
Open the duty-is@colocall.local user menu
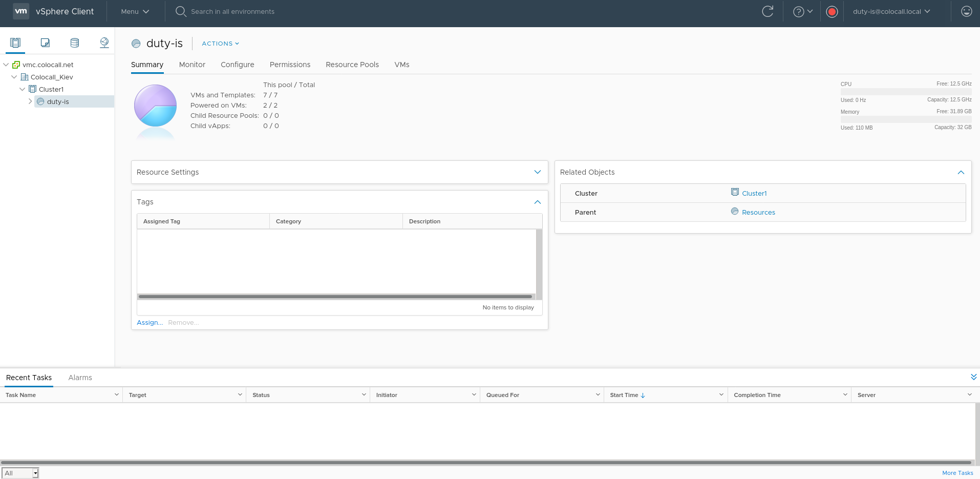[x=891, y=11]
